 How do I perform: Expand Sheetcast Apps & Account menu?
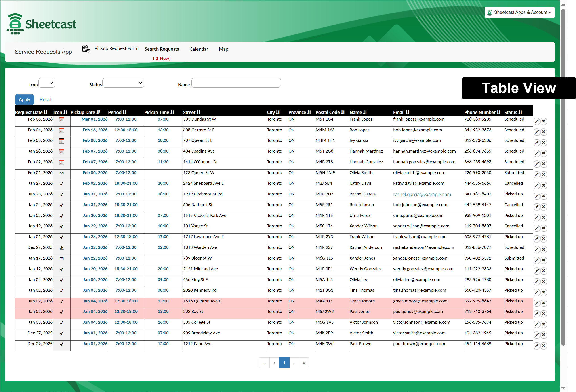pos(519,12)
